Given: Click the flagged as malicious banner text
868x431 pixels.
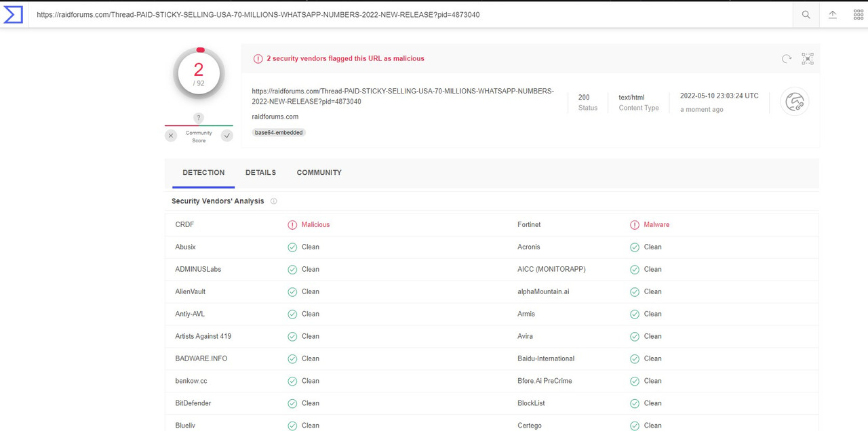Looking at the screenshot, I should [x=345, y=59].
